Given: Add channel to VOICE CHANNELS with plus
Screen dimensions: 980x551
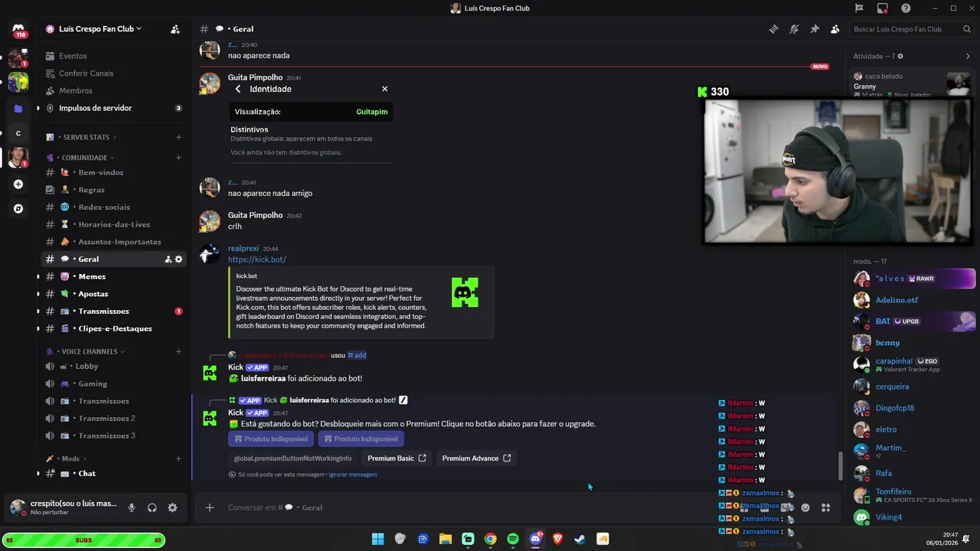Looking at the screenshot, I should (178, 352).
